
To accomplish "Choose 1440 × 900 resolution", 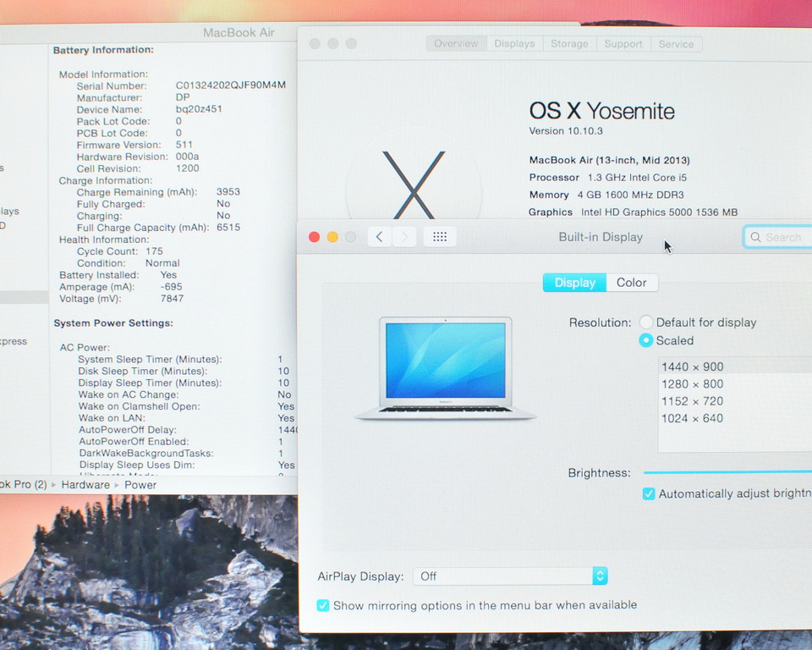I will (735, 366).
